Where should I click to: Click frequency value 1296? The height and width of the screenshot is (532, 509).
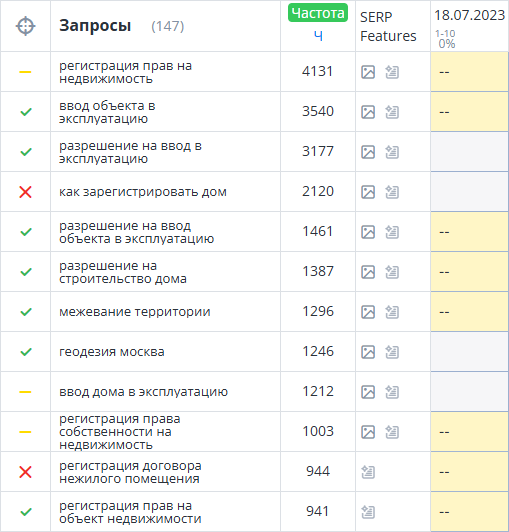[318, 311]
